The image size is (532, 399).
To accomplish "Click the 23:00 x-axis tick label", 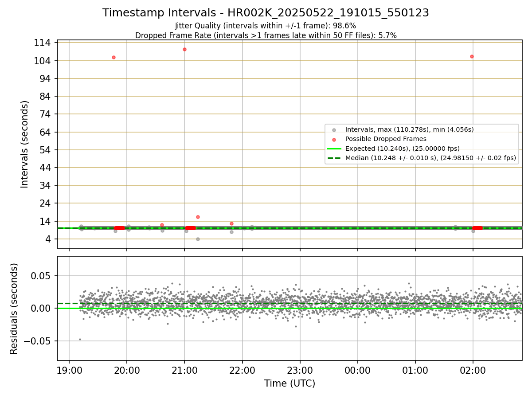I will pyautogui.click(x=300, y=370).
